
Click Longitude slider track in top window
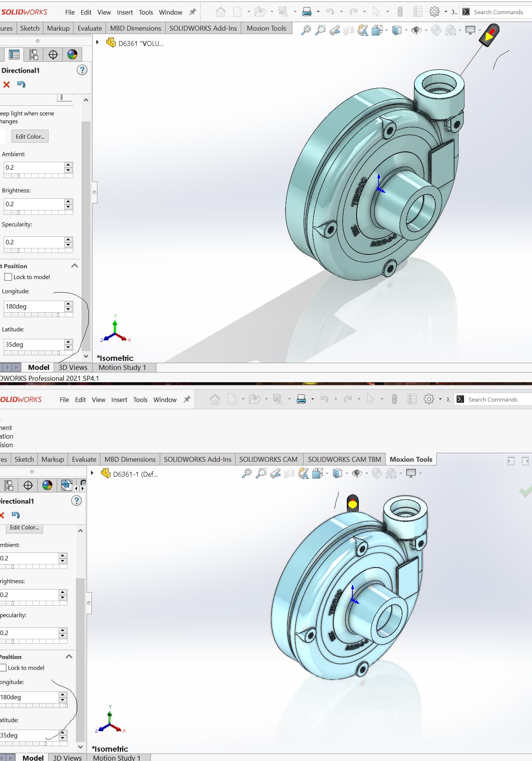coord(37,315)
